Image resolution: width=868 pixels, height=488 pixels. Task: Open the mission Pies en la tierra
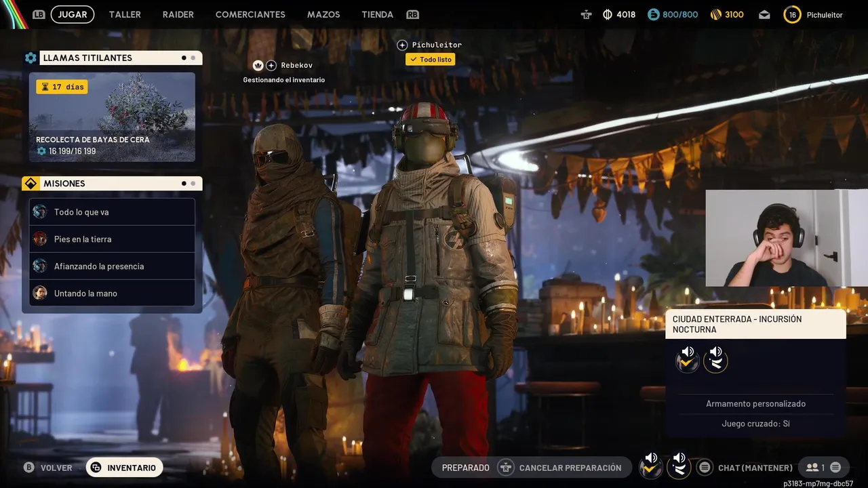click(112, 239)
